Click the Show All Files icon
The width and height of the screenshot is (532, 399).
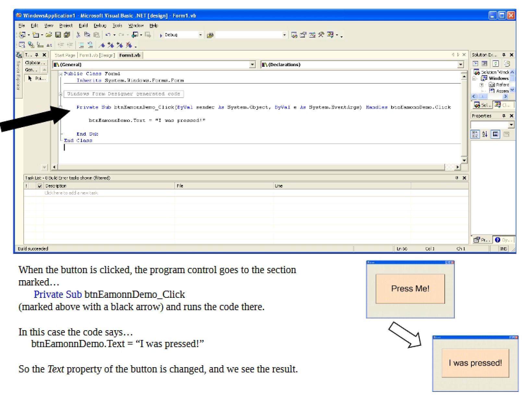(507, 64)
